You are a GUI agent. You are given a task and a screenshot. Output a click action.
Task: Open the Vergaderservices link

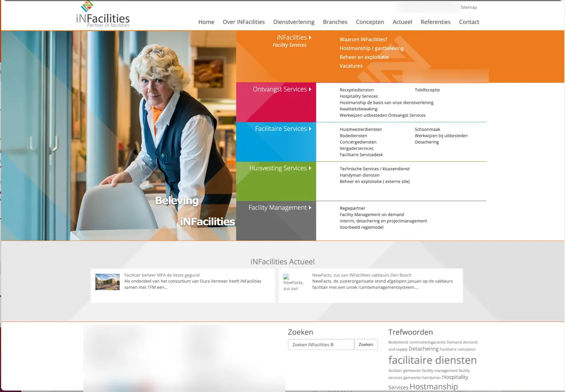click(356, 148)
